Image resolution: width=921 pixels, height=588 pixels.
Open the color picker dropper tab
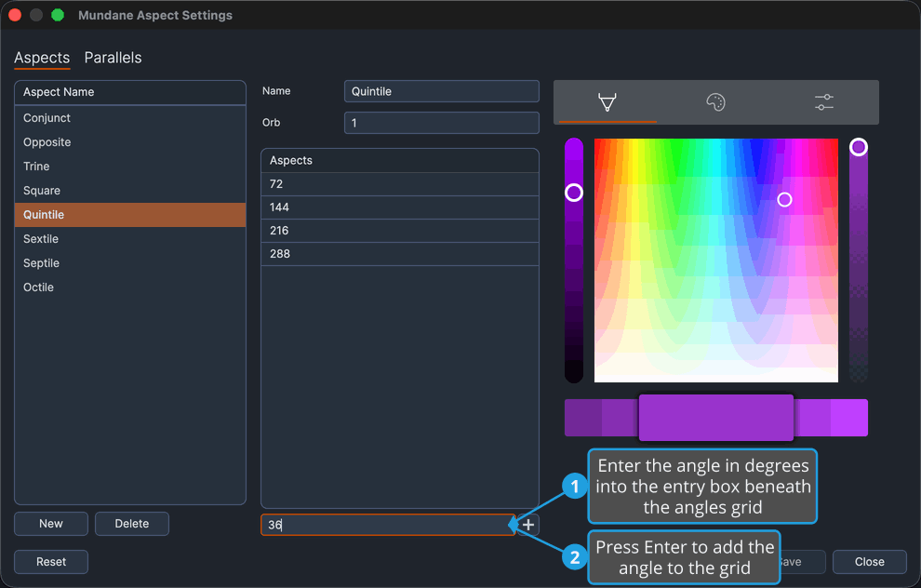607,102
